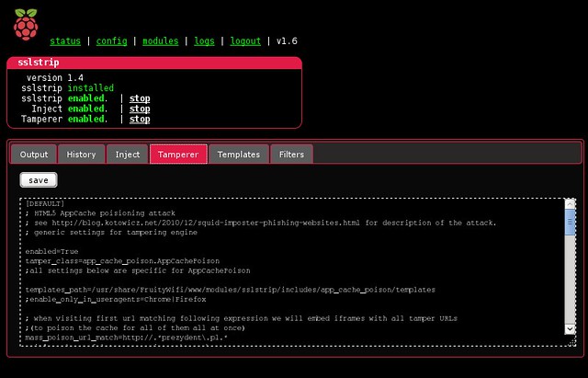Click the sslstrip panel title

[x=39, y=63]
